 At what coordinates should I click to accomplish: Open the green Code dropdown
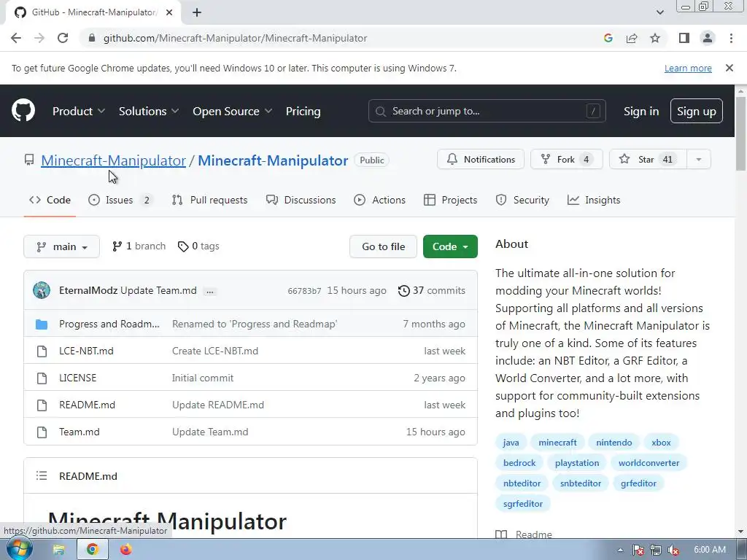tap(450, 246)
